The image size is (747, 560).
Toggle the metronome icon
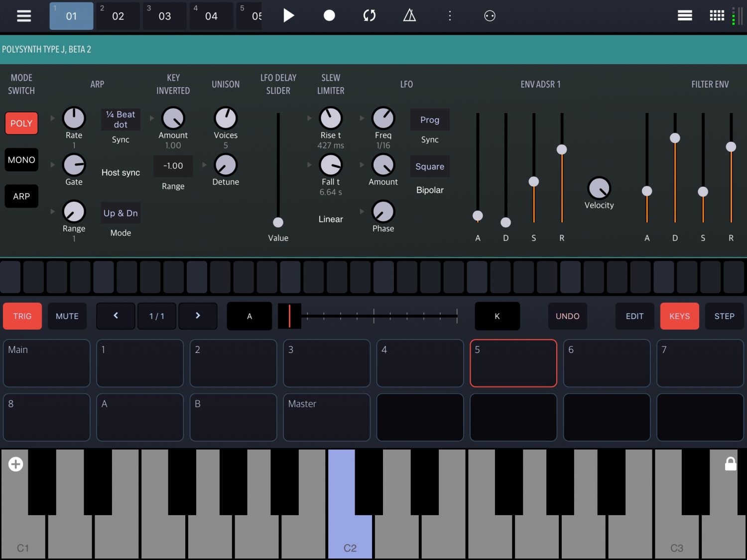pyautogui.click(x=409, y=15)
